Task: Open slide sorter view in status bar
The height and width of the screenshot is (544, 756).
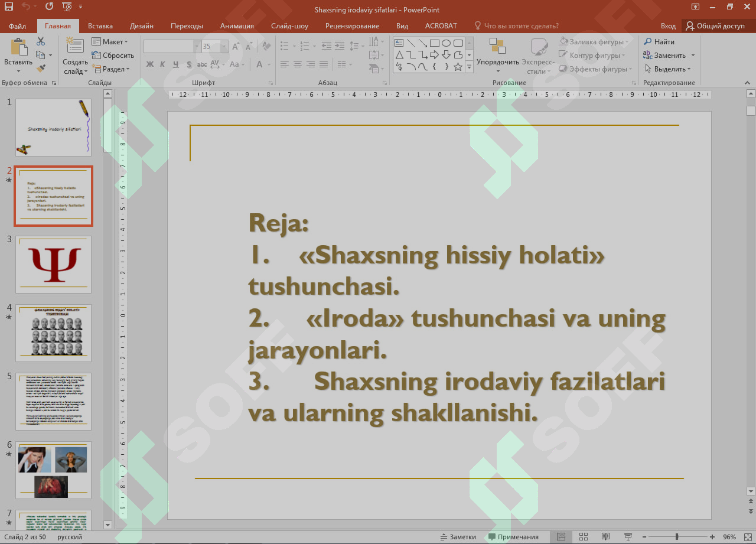Action: [x=584, y=536]
